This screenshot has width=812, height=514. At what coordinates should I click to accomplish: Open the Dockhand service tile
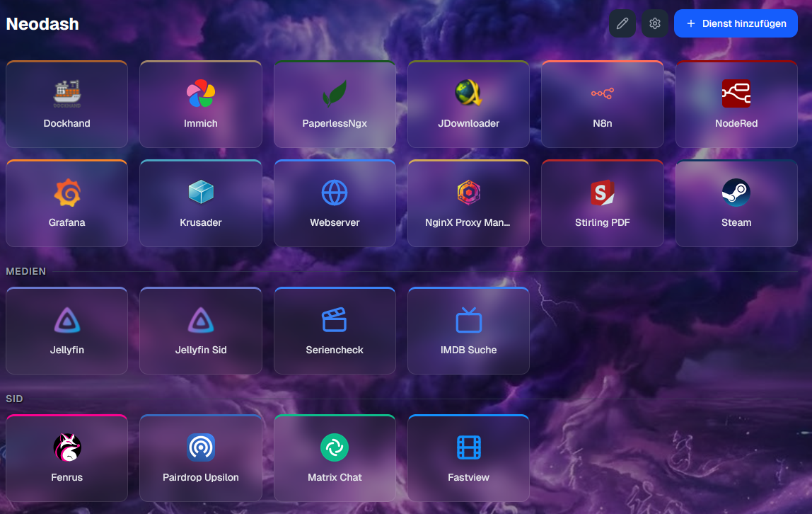[x=66, y=104]
